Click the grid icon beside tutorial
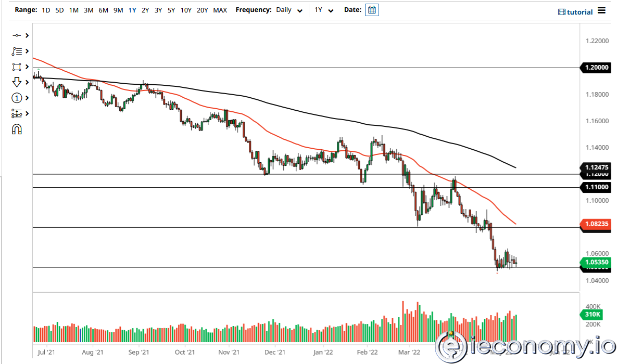The width and height of the screenshot is (617, 364). pyautogui.click(x=561, y=11)
